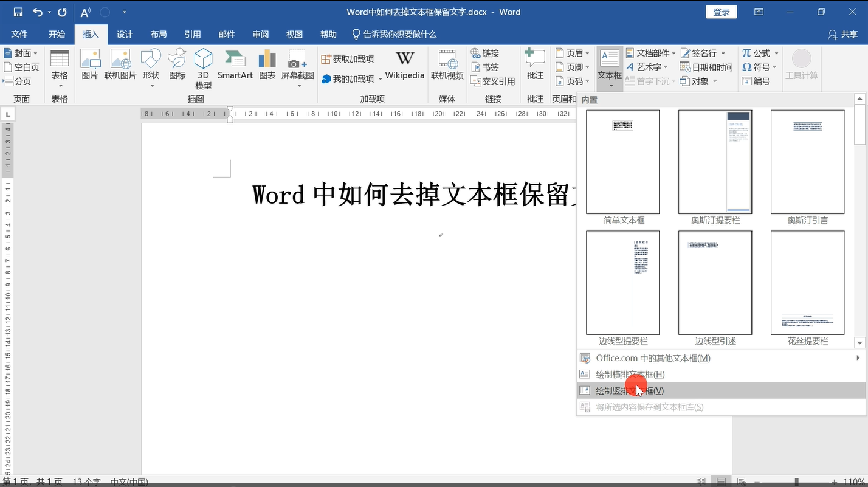Insert an icon via 图标

click(x=177, y=65)
